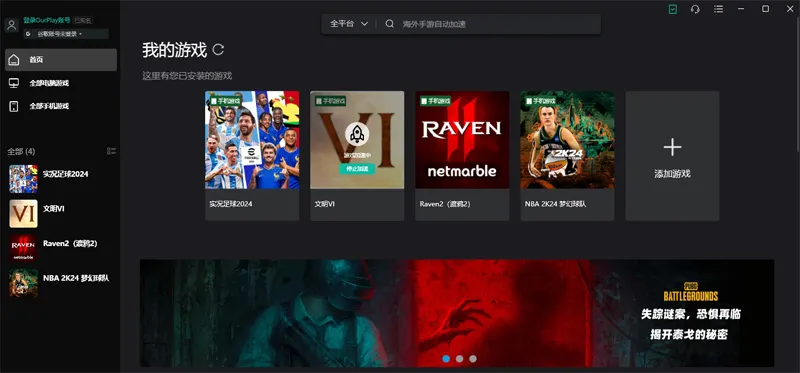Open 全部电脑游戏 in the sidebar
The image size is (800, 373).
(61, 83)
